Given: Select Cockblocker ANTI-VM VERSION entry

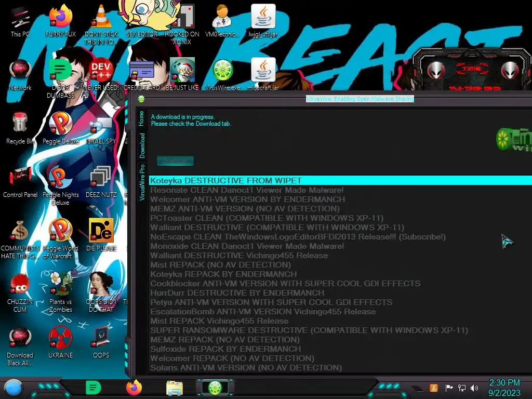Looking at the screenshot, I should 340,283.
